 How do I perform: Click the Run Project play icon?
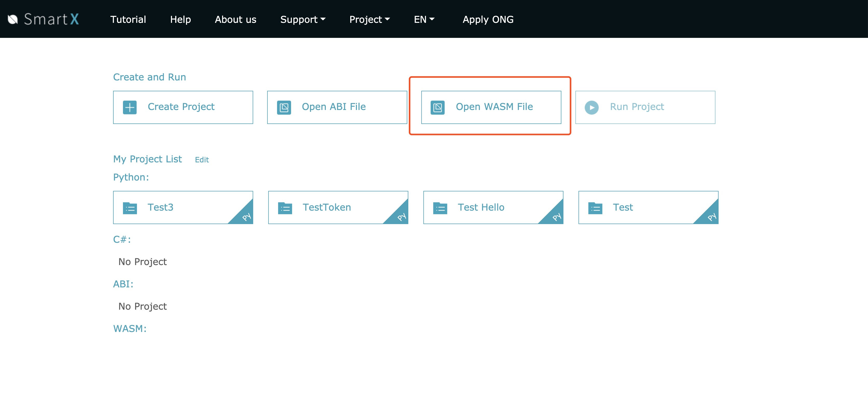[591, 107]
